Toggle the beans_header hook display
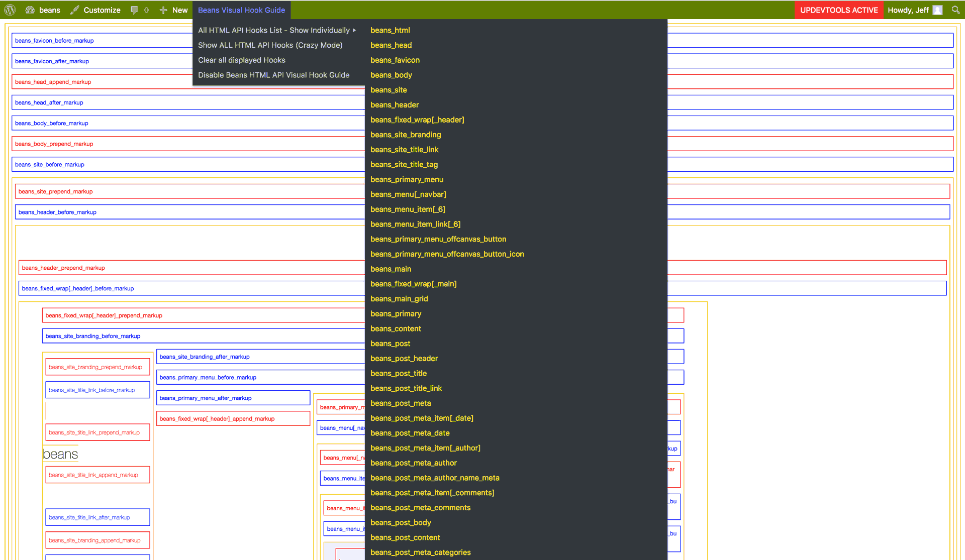965x560 pixels. pyautogui.click(x=395, y=105)
